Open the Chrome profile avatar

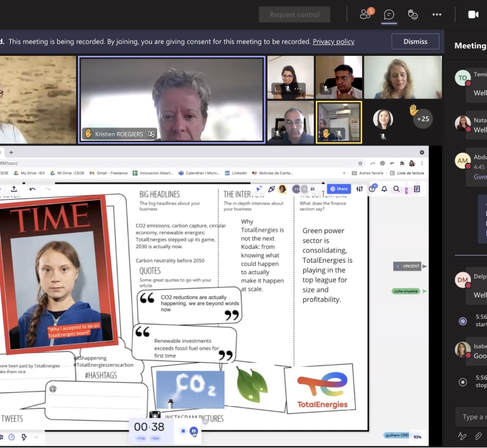coord(412,163)
